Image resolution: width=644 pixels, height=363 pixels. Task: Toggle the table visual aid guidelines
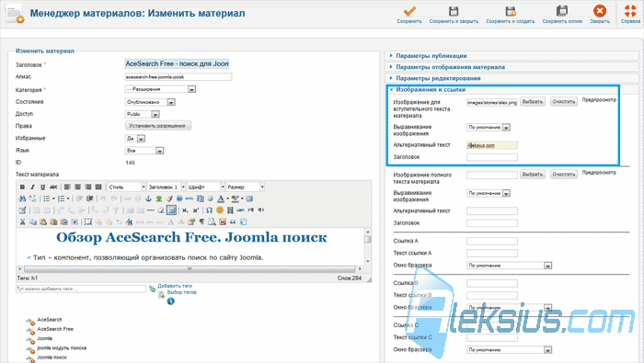pyautogui.click(x=171, y=210)
